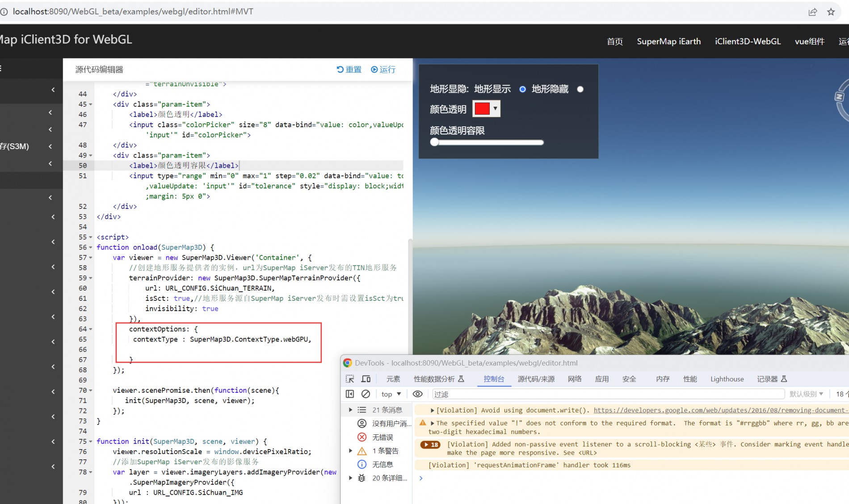Image resolution: width=849 pixels, height=504 pixels.
Task: Expand the specified value warning message
Action: click(x=432, y=423)
